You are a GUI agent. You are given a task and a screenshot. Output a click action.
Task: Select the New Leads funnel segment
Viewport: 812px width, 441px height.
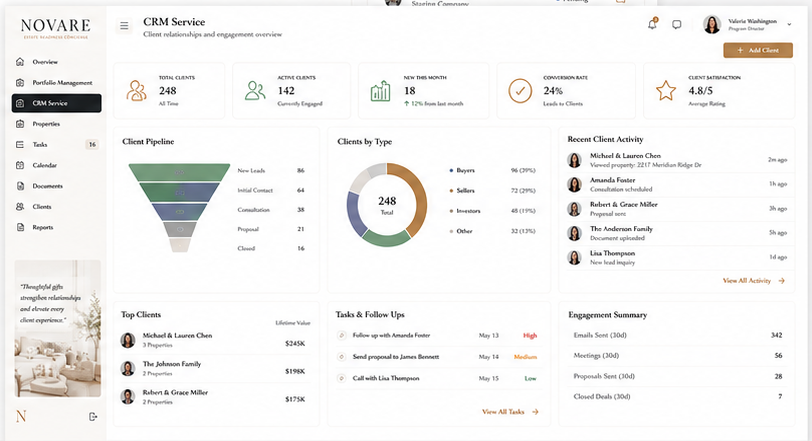click(179, 172)
